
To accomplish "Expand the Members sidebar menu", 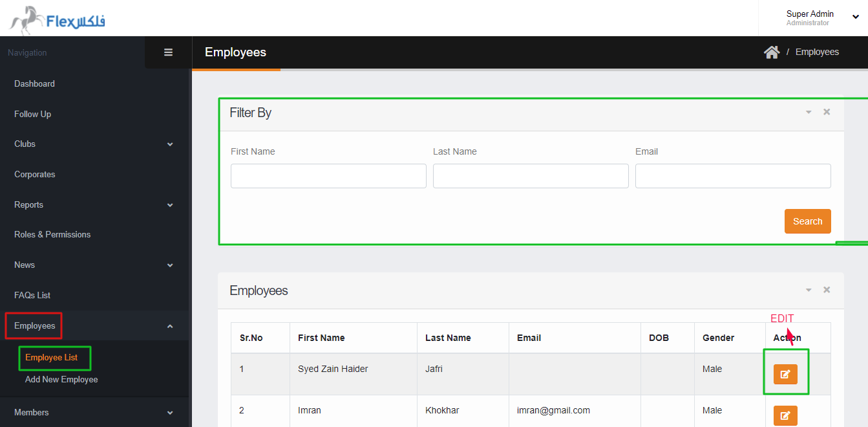I will click(x=94, y=412).
